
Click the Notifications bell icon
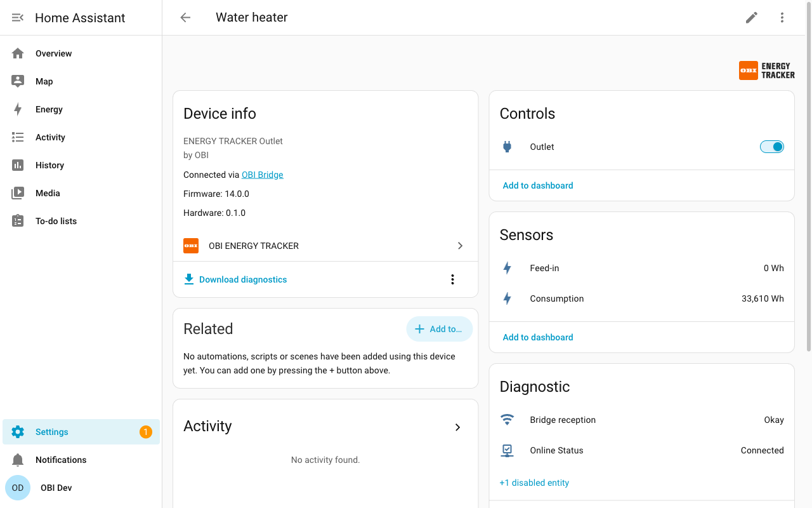[18, 460]
